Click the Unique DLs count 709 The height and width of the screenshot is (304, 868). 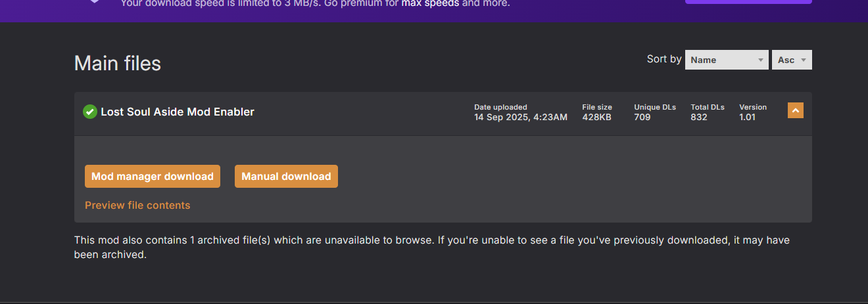point(642,117)
